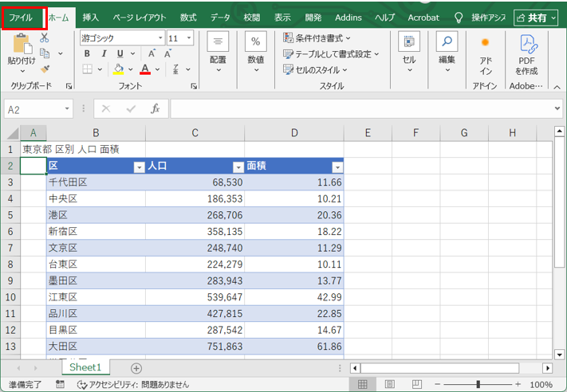Image resolution: width=567 pixels, height=392 pixels.
Task: Click the PDFを作成 Acrobat icon
Action: click(528, 44)
